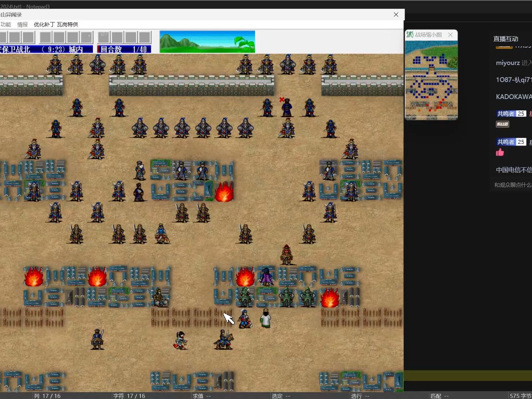Select the white-robed advisor unit

tap(265, 318)
